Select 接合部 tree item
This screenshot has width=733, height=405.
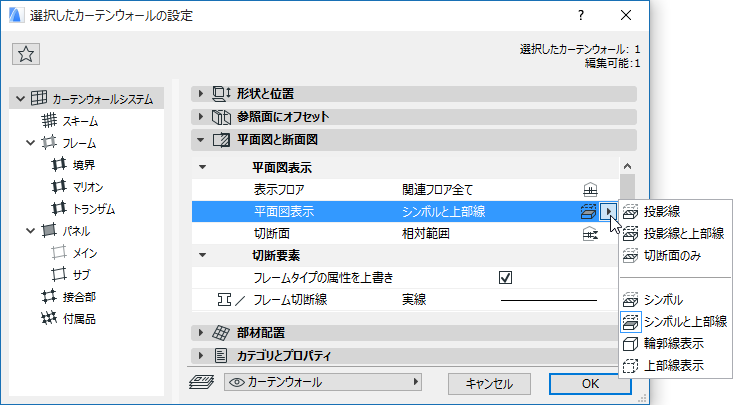pyautogui.click(x=79, y=297)
